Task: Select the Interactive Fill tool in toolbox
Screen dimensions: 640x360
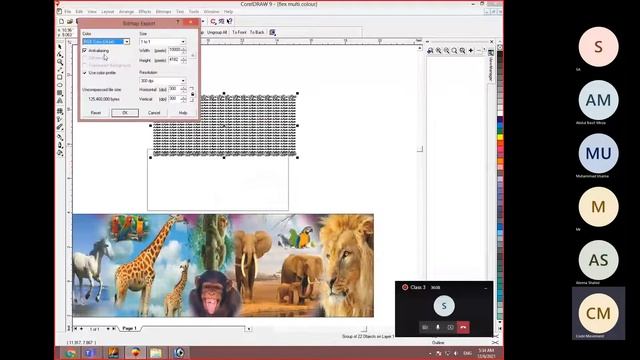Action: click(x=60, y=111)
